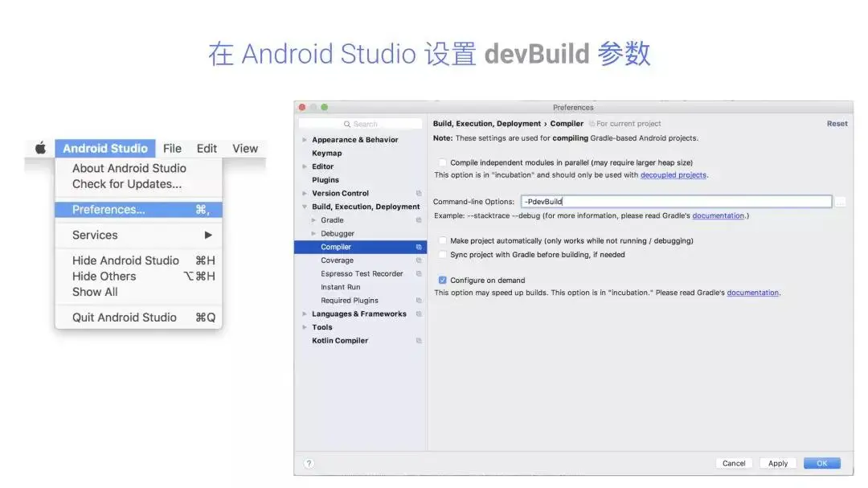Expand the Version Control section
Screen dimensions: 868x488
[305, 193]
